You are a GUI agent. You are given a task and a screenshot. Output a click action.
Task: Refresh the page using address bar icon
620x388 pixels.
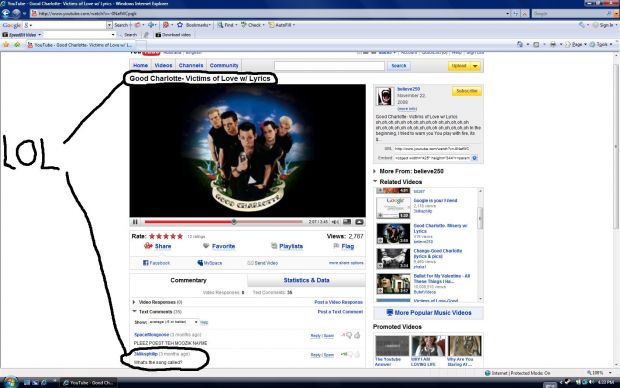point(516,13)
